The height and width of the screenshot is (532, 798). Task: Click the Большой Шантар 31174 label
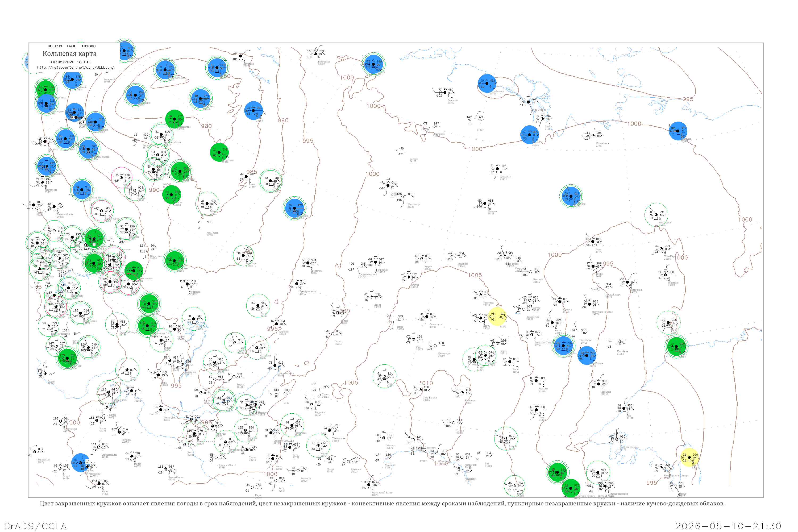click(629, 448)
